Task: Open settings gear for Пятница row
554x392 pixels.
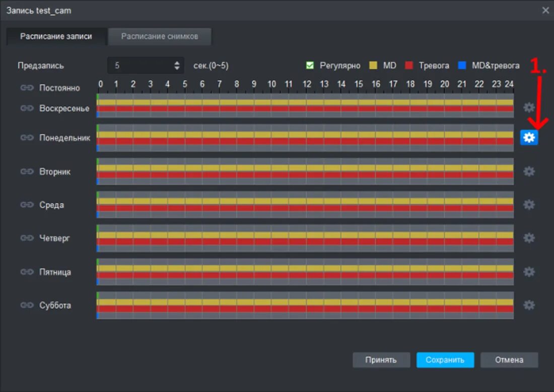Action: (x=529, y=272)
